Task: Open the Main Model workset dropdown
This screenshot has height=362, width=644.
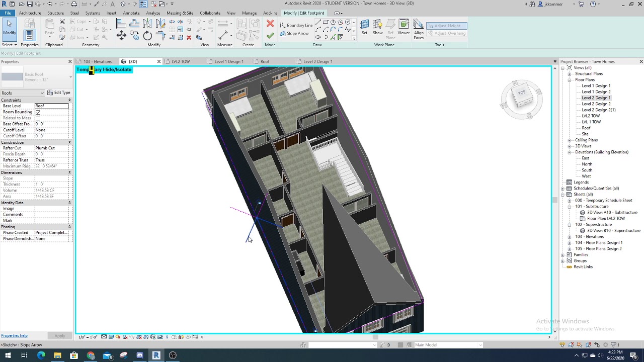Action: 448,345
